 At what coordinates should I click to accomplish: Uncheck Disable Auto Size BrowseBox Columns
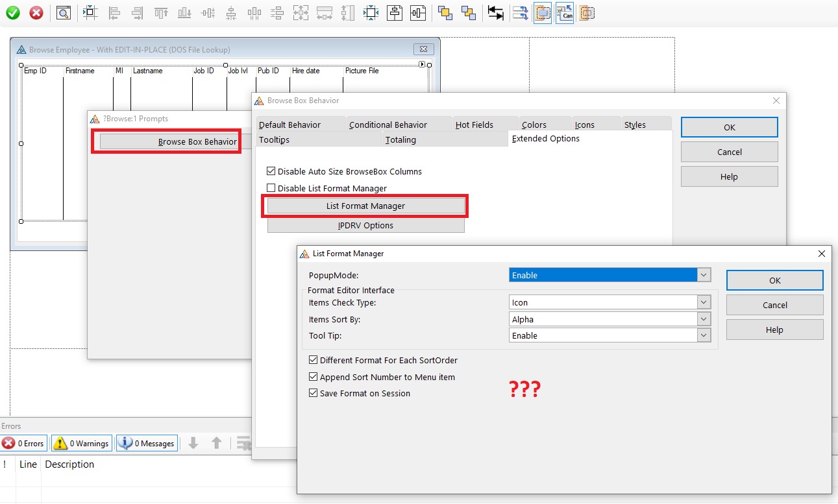(x=271, y=172)
